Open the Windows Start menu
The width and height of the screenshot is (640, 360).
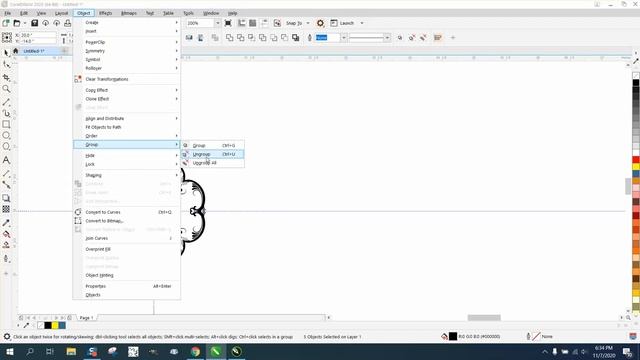click(x=9, y=351)
